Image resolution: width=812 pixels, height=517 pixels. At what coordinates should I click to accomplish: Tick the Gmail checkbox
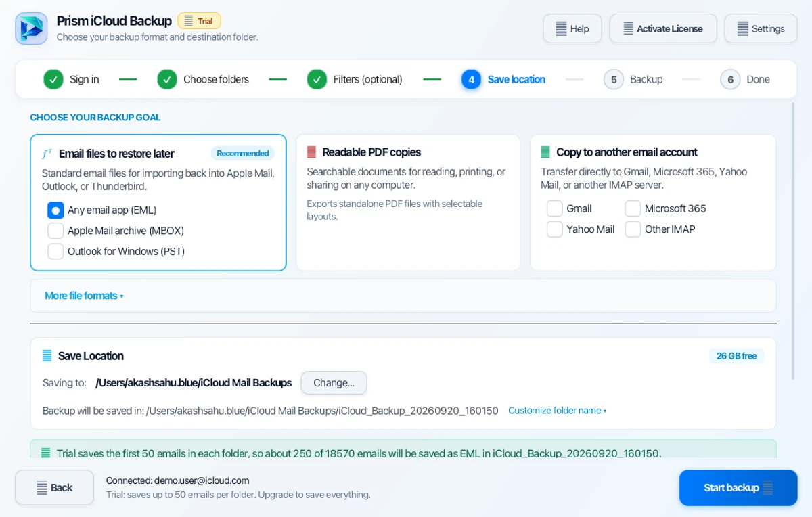555,208
